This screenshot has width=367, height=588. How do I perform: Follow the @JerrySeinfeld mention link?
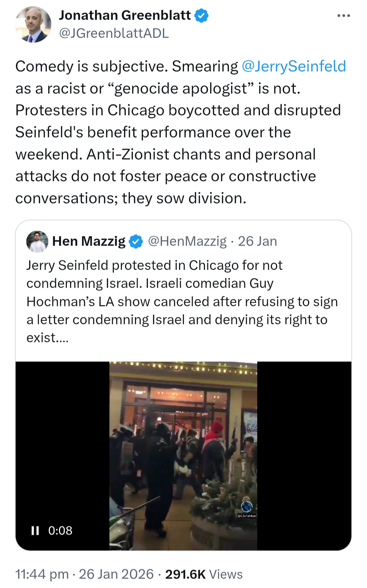294,66
